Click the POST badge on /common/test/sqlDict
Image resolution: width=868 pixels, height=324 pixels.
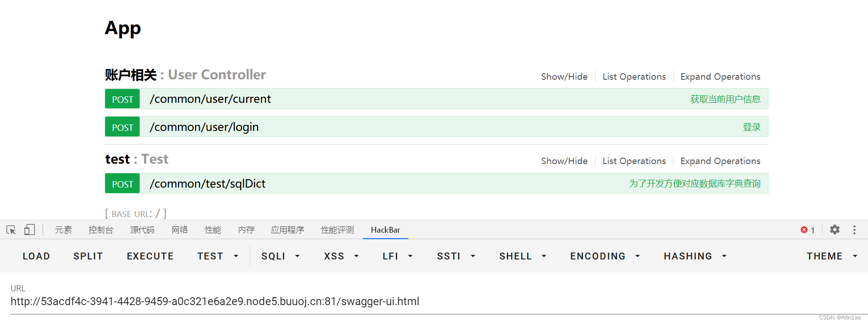point(122,183)
